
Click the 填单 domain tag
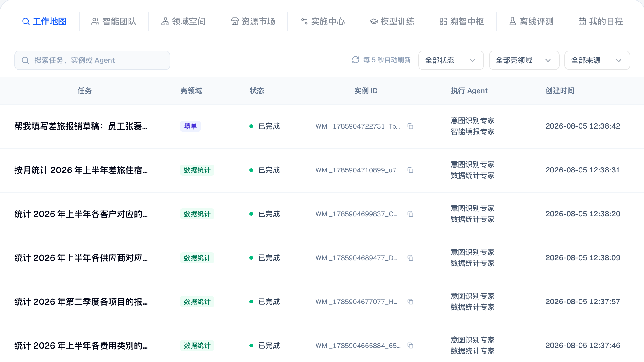(x=190, y=126)
